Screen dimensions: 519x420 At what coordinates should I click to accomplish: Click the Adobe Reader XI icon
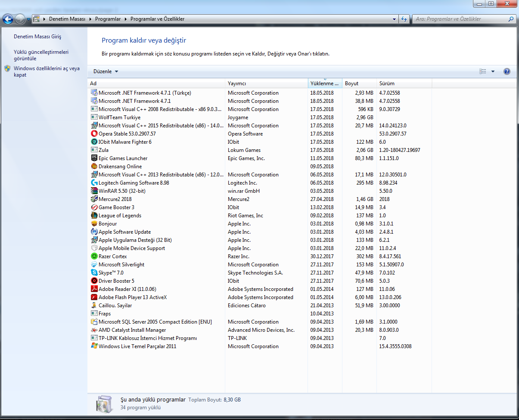coord(94,289)
